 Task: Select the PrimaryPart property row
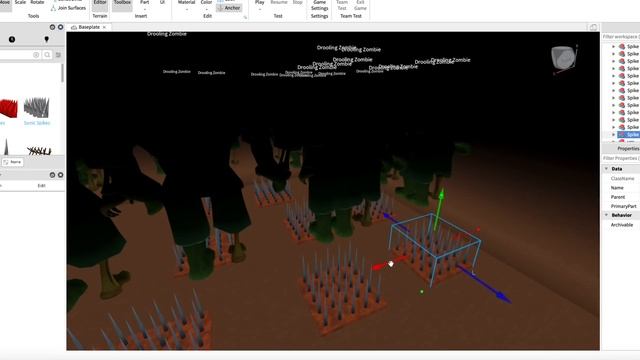tap(621, 207)
